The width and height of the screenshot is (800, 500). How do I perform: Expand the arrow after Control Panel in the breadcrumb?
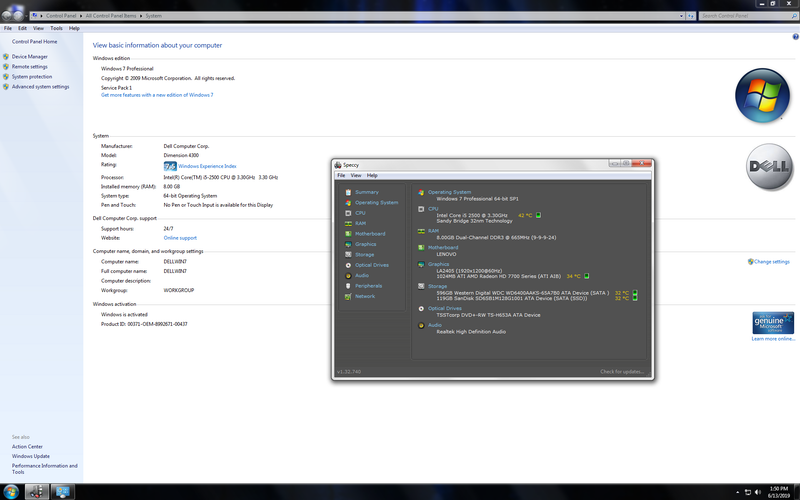point(81,16)
